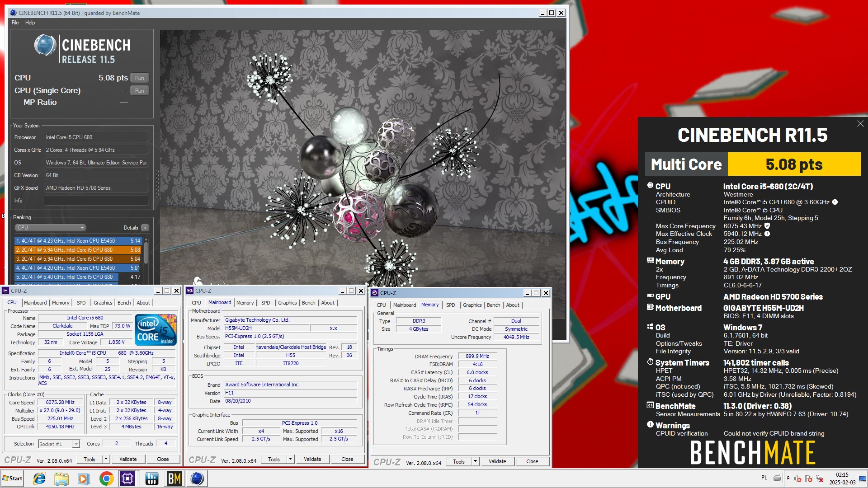Screen dimensions: 868x488
Task: Click the 5.08 pts Multi Core score
Action: [x=794, y=164]
